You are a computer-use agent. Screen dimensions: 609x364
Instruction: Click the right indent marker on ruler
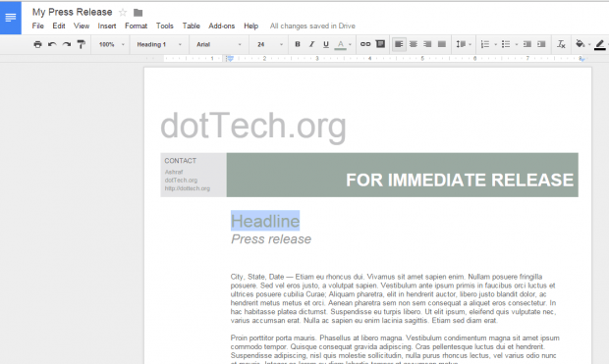click(581, 59)
